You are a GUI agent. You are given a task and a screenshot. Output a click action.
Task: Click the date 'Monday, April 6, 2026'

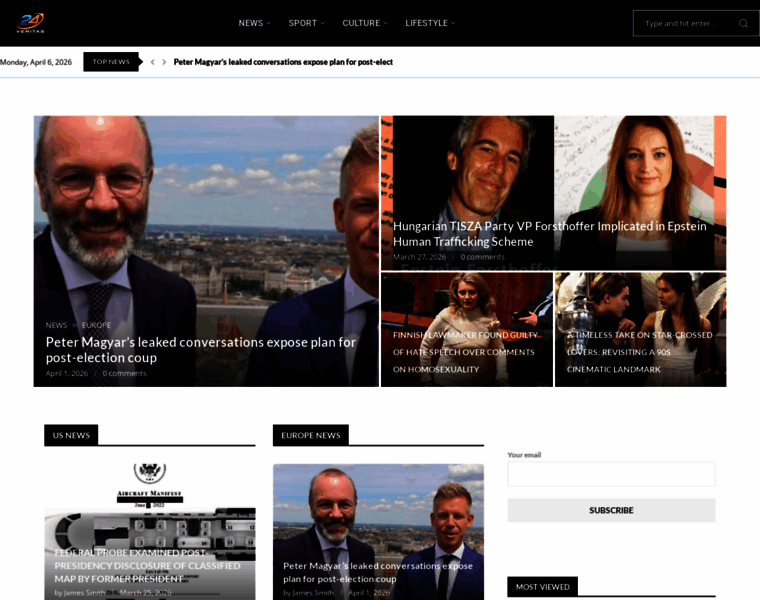click(x=36, y=62)
